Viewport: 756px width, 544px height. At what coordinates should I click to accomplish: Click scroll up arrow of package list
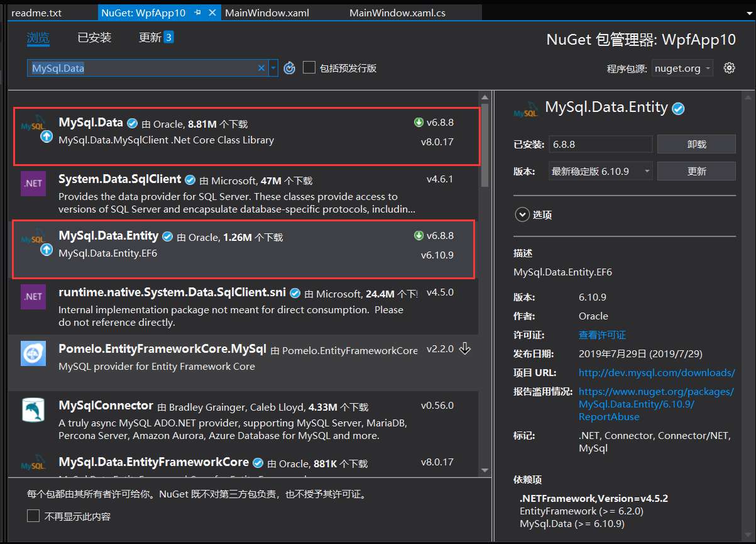click(485, 97)
